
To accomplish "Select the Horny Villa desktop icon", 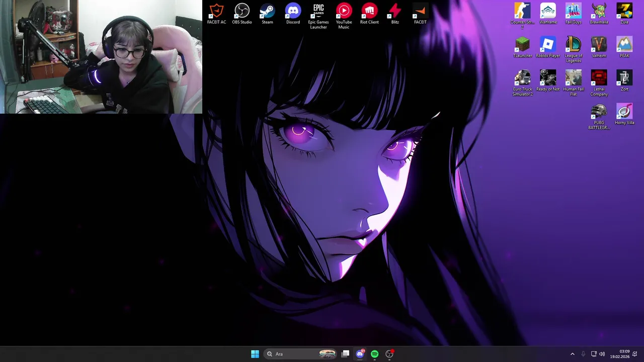I will (624, 115).
